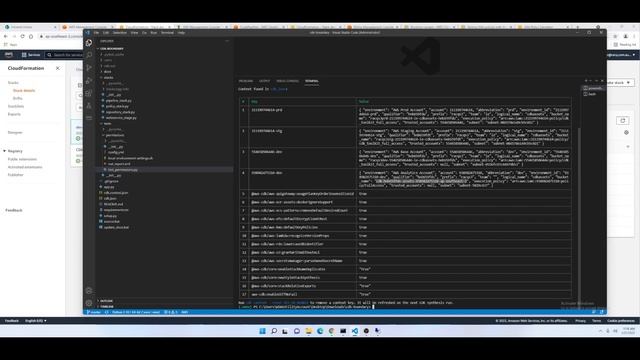This screenshot has height=360, width=640.
Task: Open the View menu in VS Code
Action: click(134, 33)
